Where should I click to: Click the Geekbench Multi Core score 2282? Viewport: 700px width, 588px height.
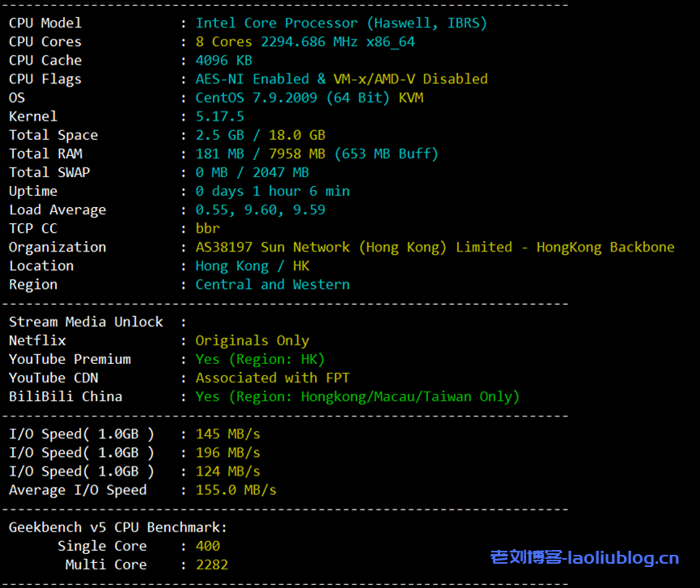211,565
